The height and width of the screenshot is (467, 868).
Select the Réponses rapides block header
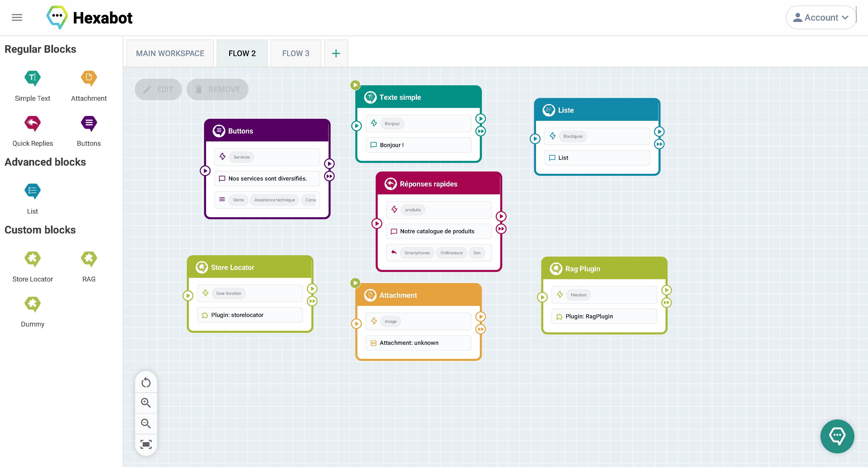(x=438, y=184)
